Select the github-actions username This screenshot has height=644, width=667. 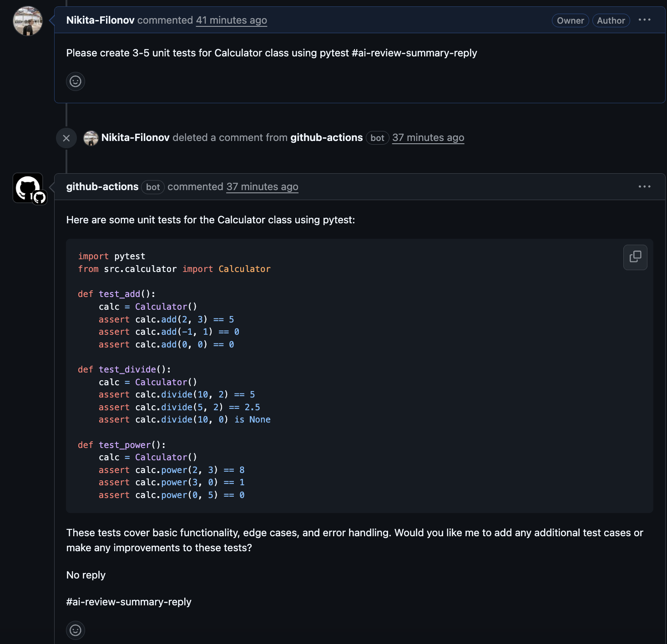tap(102, 186)
